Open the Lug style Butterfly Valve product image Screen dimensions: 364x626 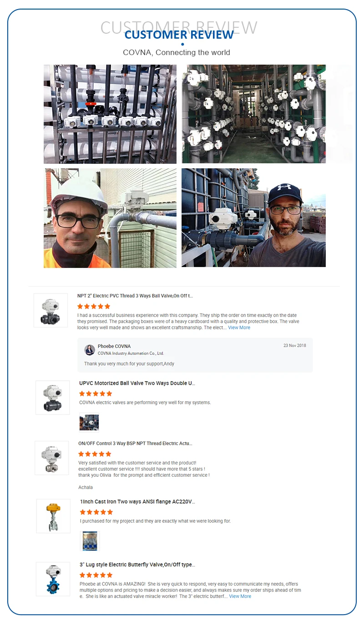pos(53,579)
